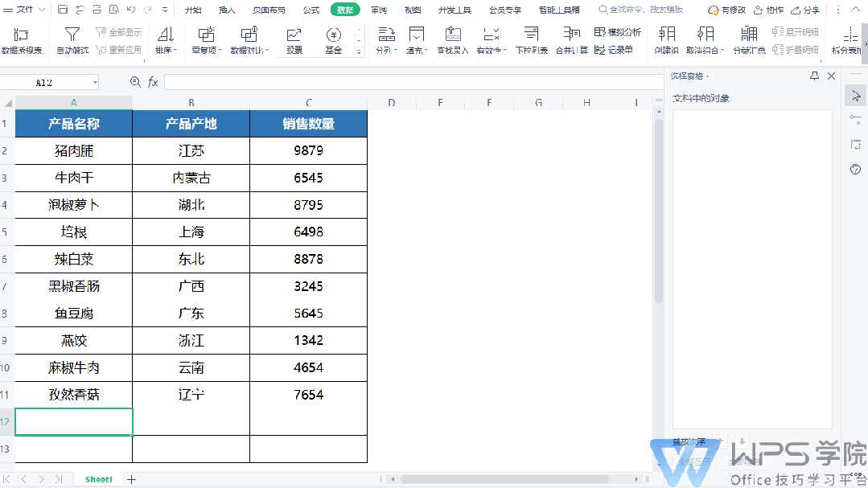Image resolution: width=868 pixels, height=488 pixels.
Task: Select cell containing 猪肉脯
Action: pyautogui.click(x=74, y=150)
